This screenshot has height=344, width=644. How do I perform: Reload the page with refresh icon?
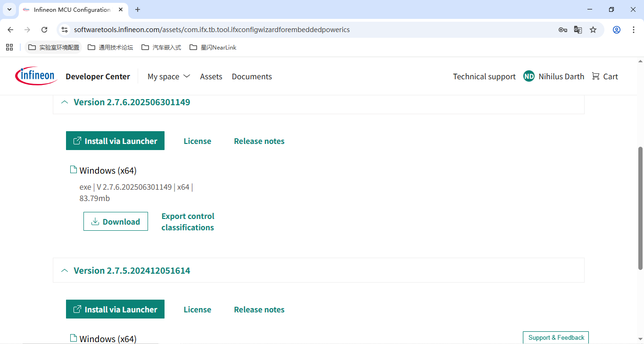tap(44, 30)
